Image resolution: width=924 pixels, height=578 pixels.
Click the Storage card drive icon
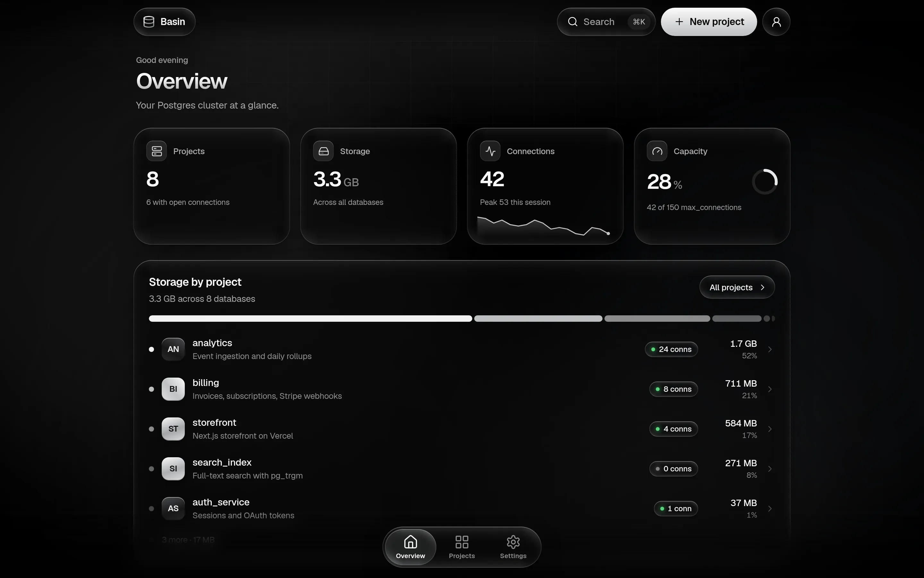click(x=323, y=151)
